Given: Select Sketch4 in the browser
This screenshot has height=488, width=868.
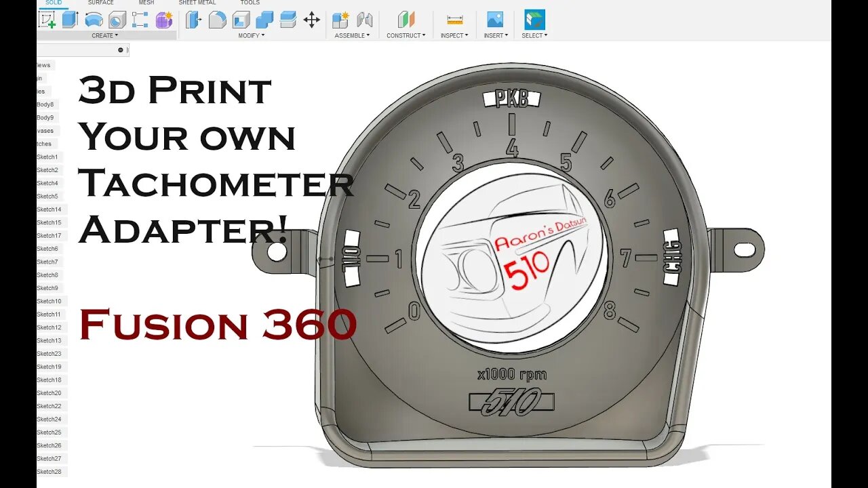Looking at the screenshot, I should (47, 183).
